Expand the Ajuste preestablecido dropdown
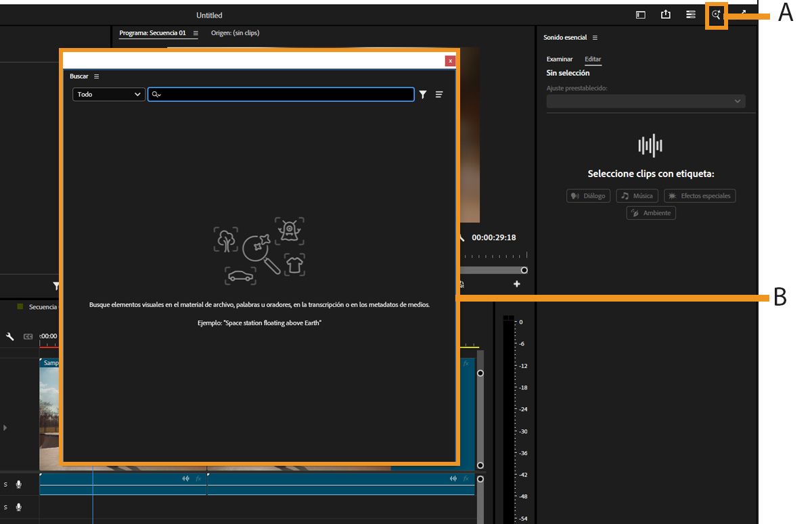The width and height of the screenshot is (812, 524). (x=646, y=101)
